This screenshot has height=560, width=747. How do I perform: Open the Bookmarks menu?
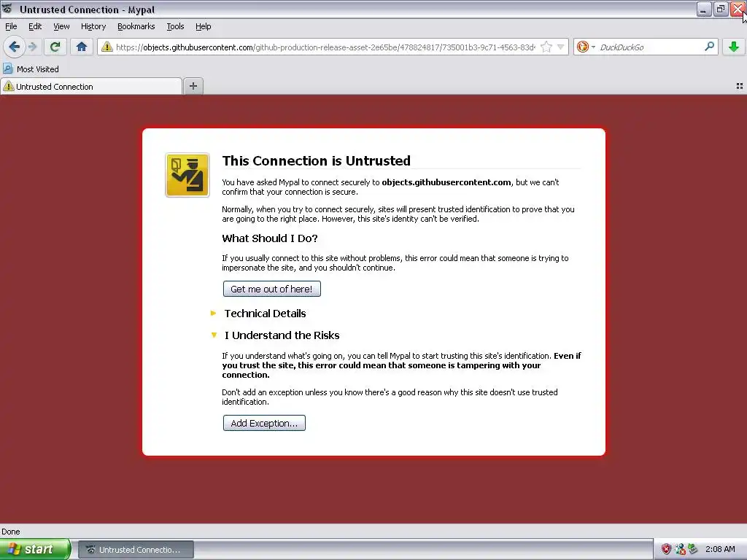coord(136,26)
